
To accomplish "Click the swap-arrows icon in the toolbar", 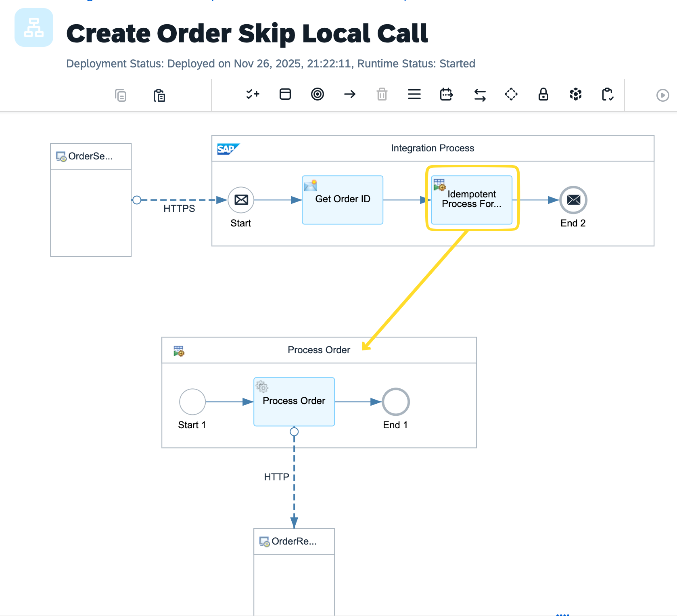I will point(479,94).
